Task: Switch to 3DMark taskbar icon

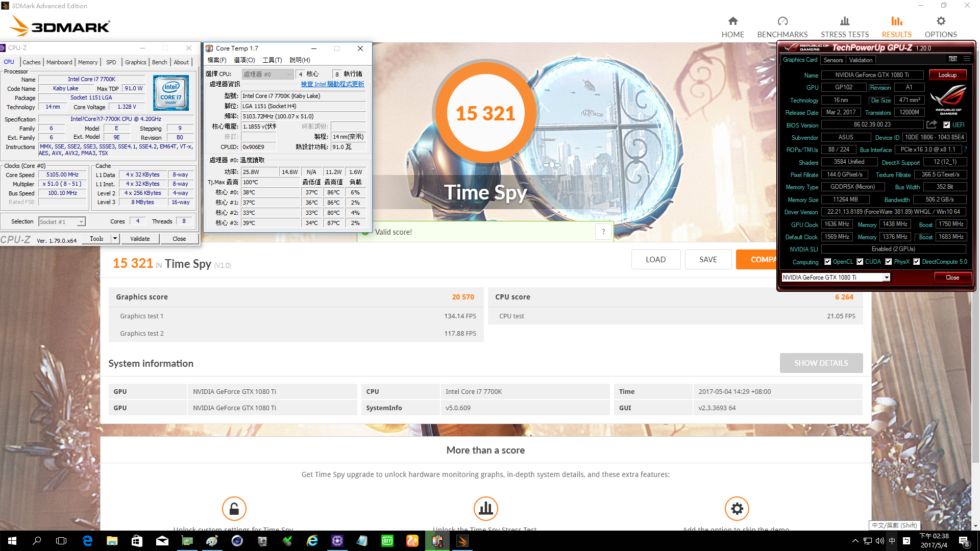Action: (462, 541)
